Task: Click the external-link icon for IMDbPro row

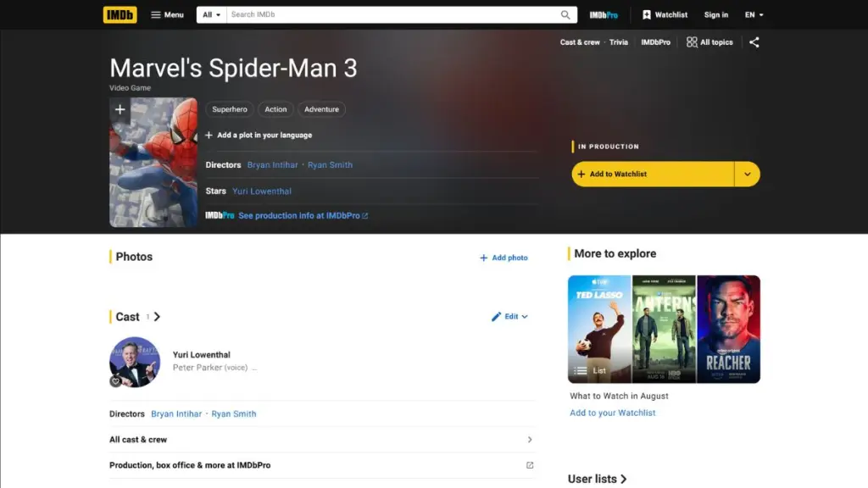Action: pyautogui.click(x=530, y=465)
